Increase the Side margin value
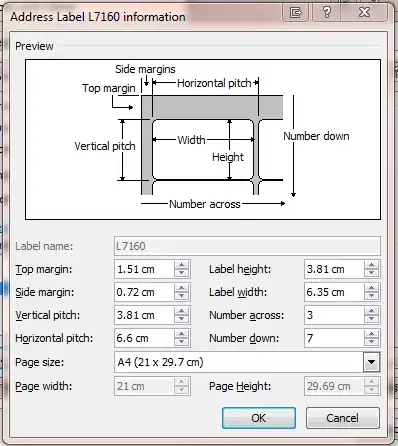The image size is (398, 446). tap(181, 288)
